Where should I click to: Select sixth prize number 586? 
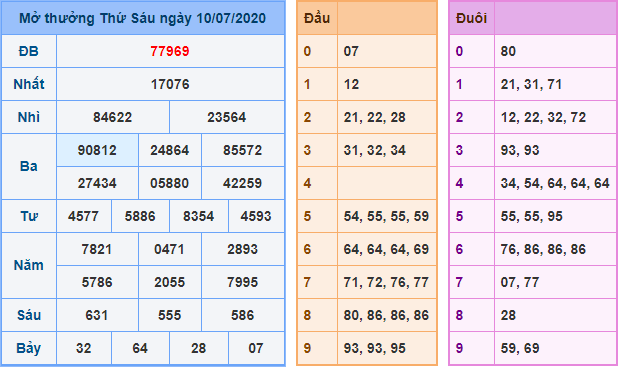(x=242, y=315)
